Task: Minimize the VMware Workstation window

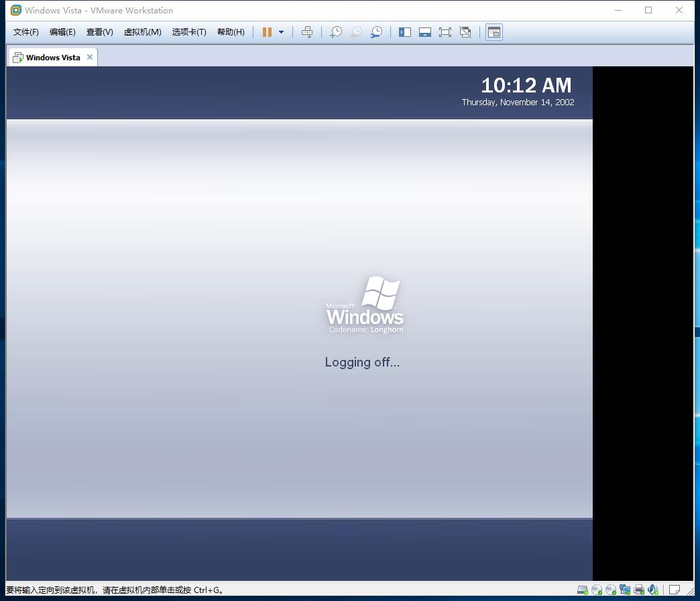Action: pyautogui.click(x=618, y=10)
